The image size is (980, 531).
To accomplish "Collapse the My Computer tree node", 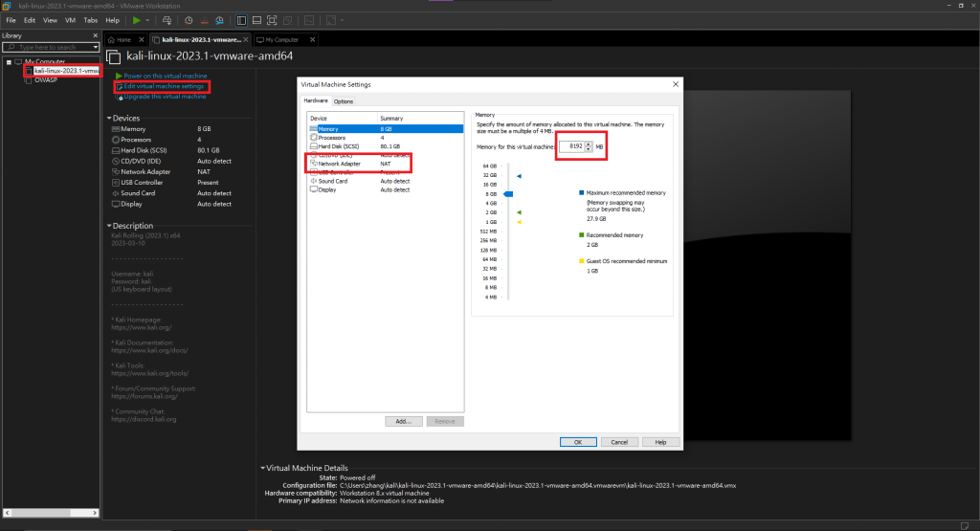I will 9,62.
